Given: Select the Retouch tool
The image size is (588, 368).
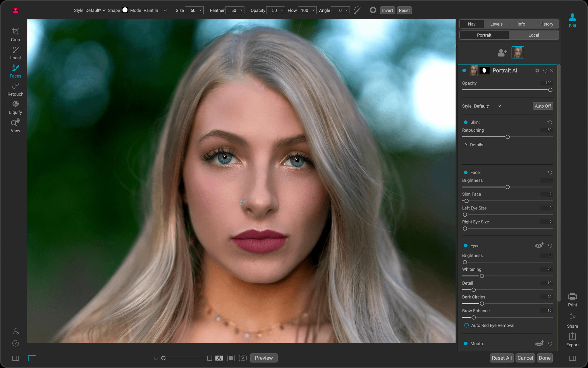Looking at the screenshot, I should [x=15, y=89].
